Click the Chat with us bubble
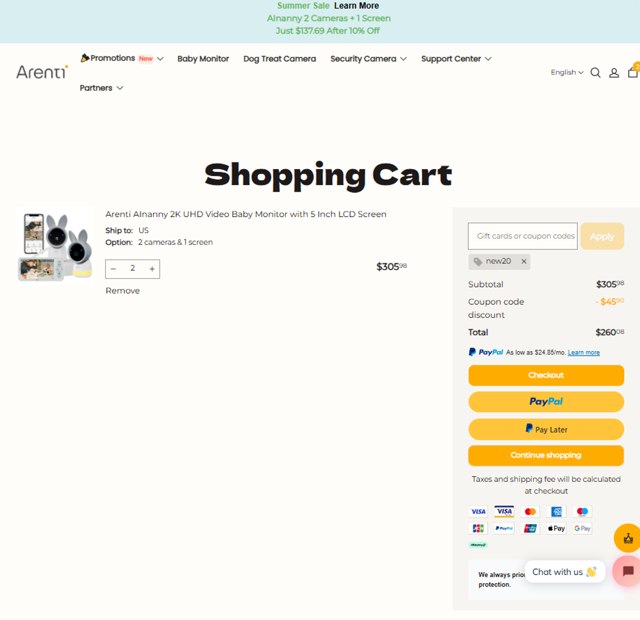The height and width of the screenshot is (620, 640). coord(564,571)
